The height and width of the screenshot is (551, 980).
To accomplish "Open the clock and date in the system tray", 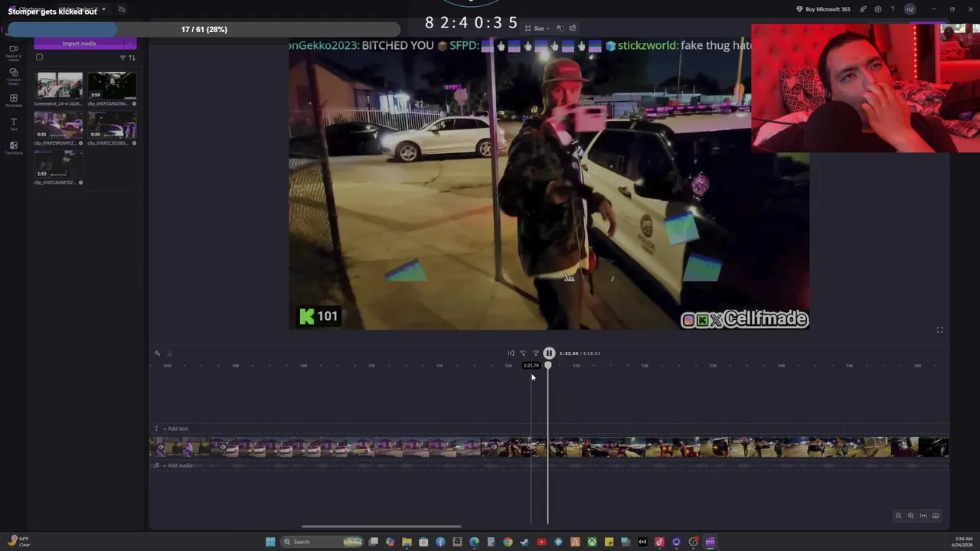I will (x=963, y=542).
